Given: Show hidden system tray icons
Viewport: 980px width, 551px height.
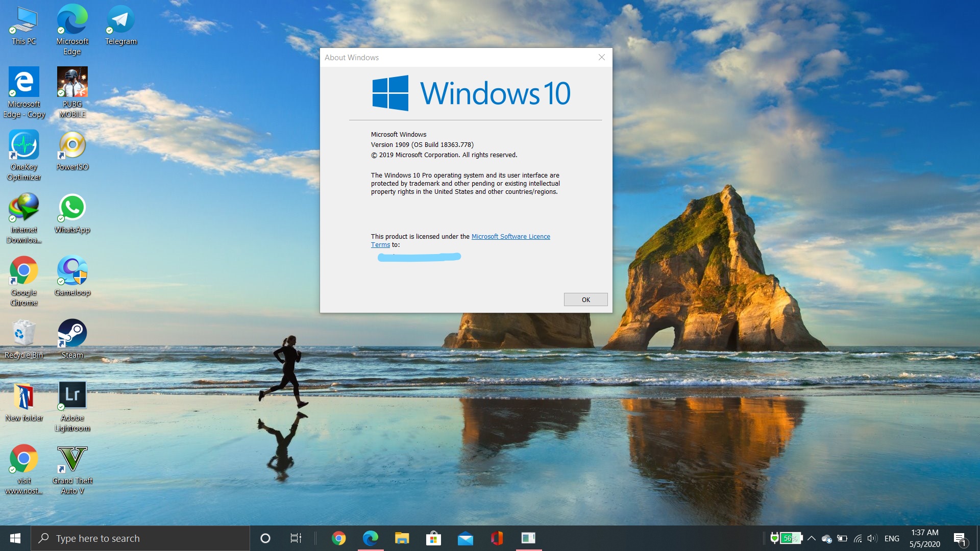Looking at the screenshot, I should (x=812, y=538).
